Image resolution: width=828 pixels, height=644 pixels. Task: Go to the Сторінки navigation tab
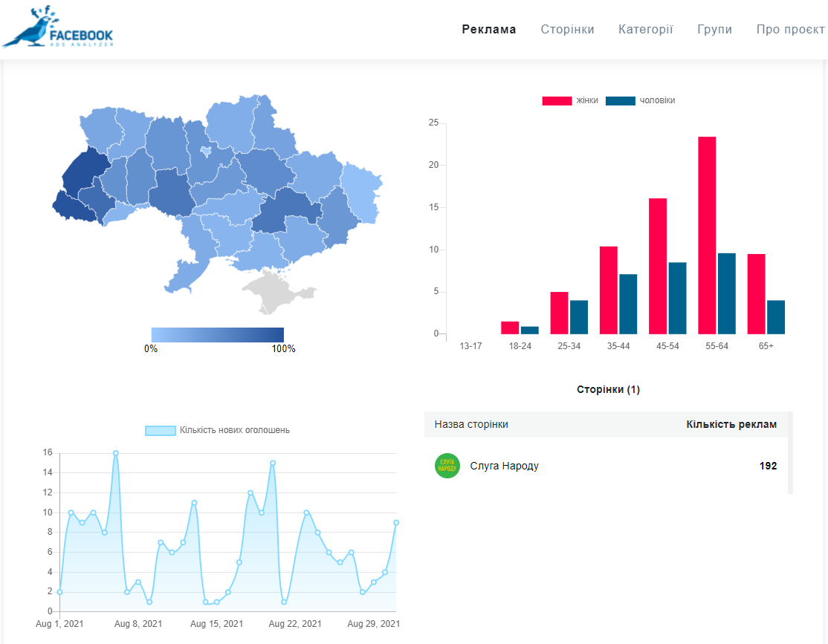567,30
